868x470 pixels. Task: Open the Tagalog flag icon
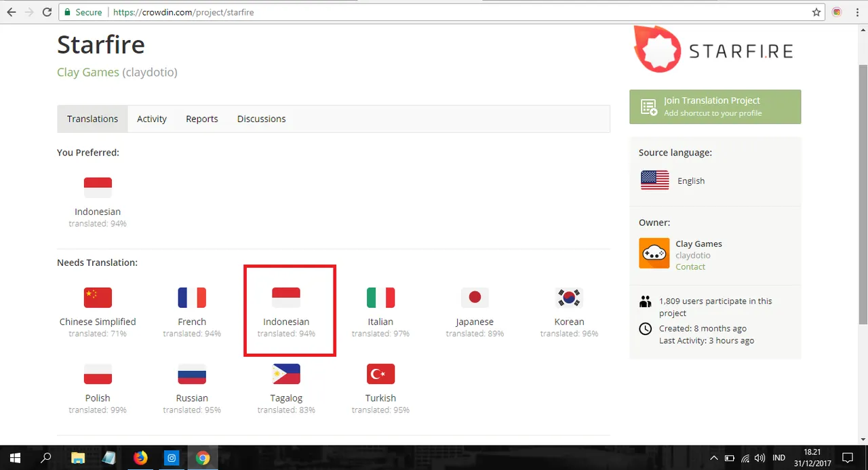click(x=286, y=374)
